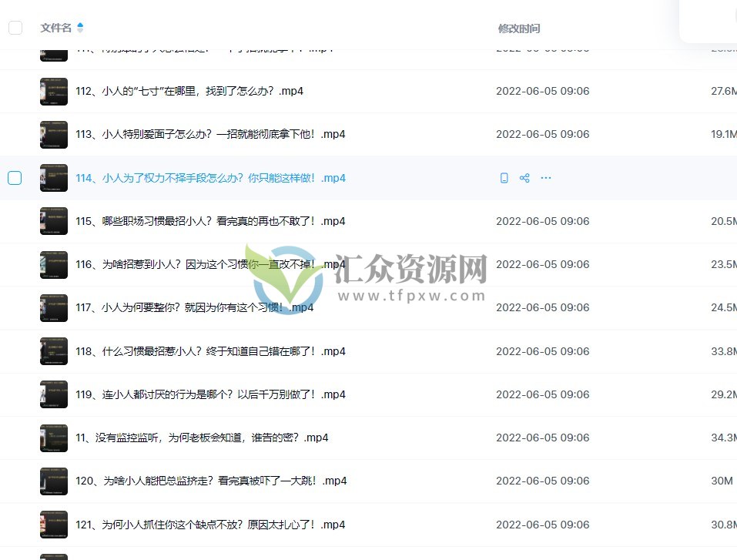Toggle descending sort arrow beside 文件名
Viewport: 737px width, 560px height.
tap(81, 31)
